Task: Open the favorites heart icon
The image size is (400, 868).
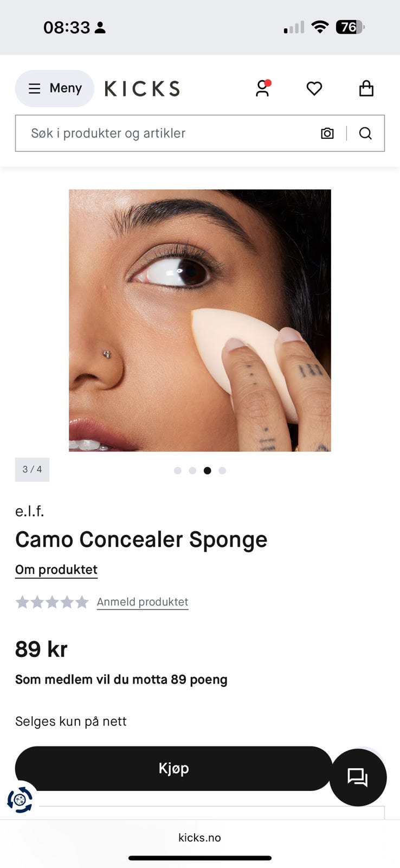Action: (x=314, y=88)
